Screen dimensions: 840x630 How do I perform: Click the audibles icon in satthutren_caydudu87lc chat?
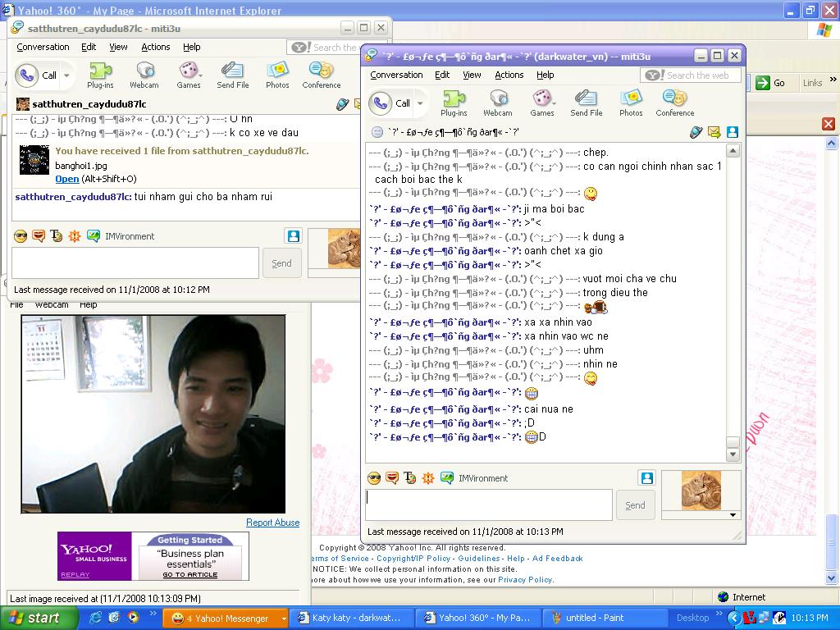39,236
